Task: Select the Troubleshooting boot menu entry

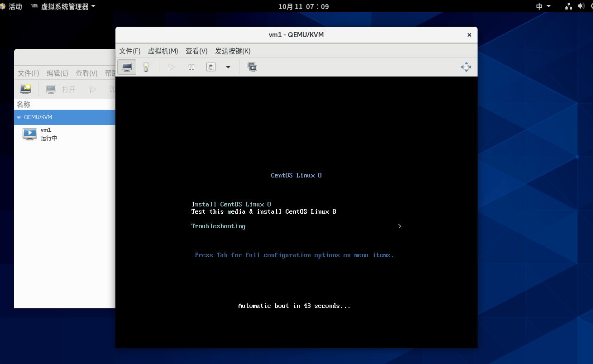Action: [x=218, y=226]
